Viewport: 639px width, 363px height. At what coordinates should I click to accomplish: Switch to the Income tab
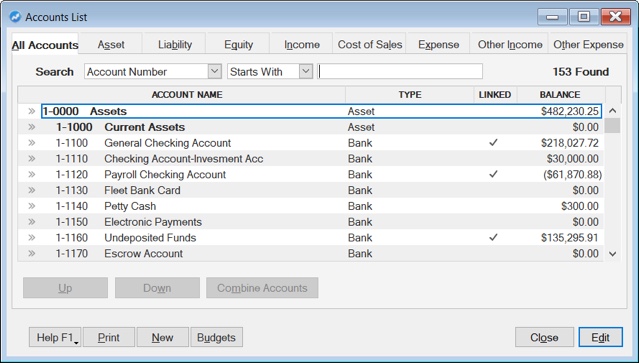click(302, 44)
